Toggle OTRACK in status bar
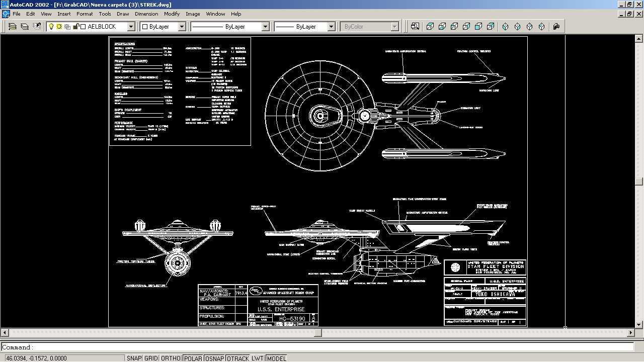Viewport: 644px width, 362px height. tap(238, 358)
